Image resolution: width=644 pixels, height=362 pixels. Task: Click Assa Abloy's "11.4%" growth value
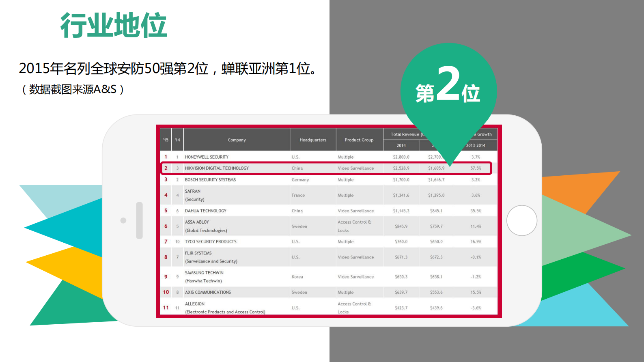476,226
